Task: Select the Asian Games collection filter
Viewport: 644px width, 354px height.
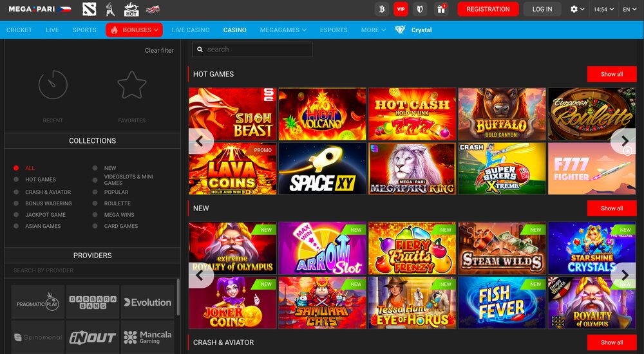Action: click(37, 227)
